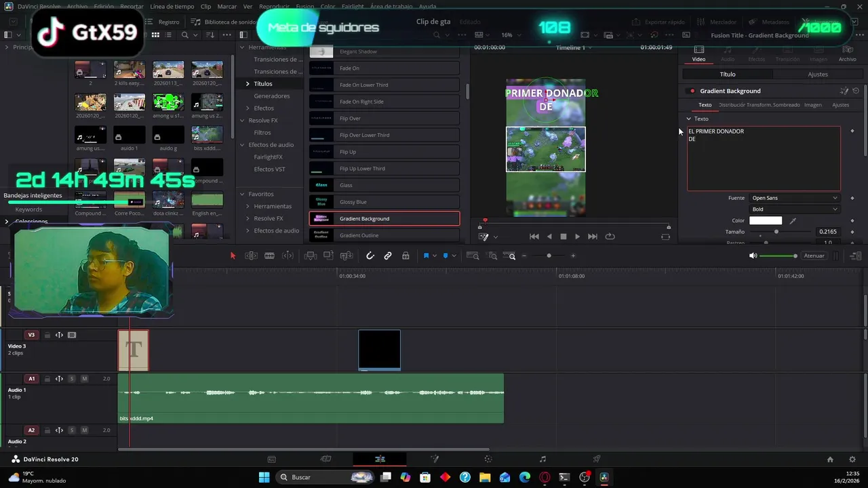Screen dimensions: 868x488
Task: Click the Replace clip icon
Action: click(347, 256)
